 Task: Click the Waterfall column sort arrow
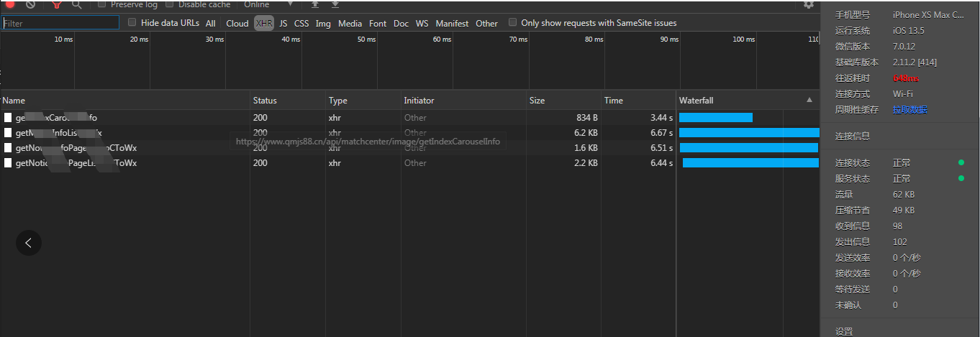[x=809, y=100]
